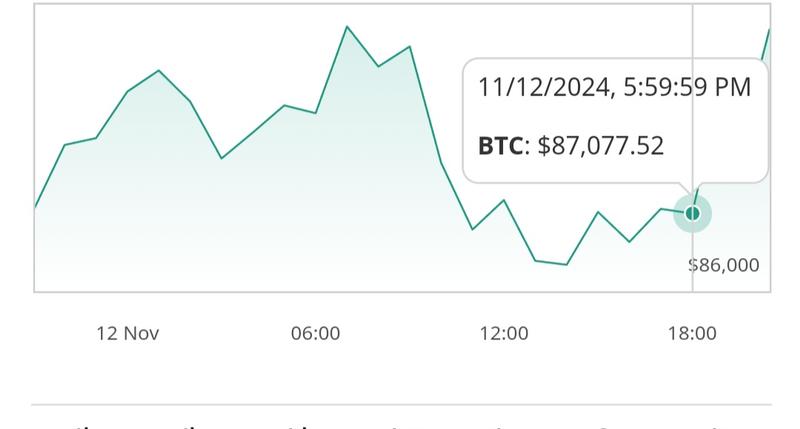Click the $86,000 y-axis price label
This screenshot has height=429, width=800.
tap(724, 265)
